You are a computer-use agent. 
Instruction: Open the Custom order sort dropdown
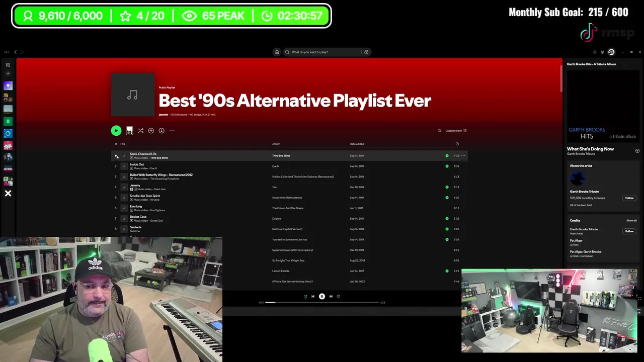(456, 131)
